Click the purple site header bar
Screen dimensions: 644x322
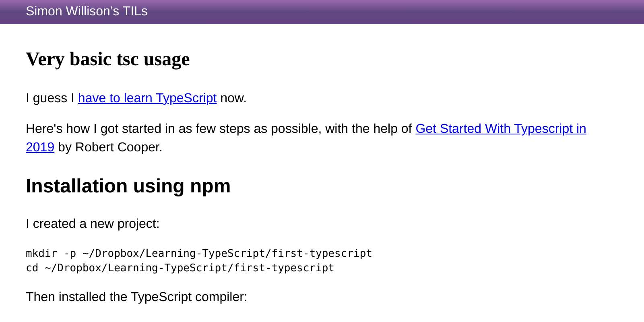322,12
